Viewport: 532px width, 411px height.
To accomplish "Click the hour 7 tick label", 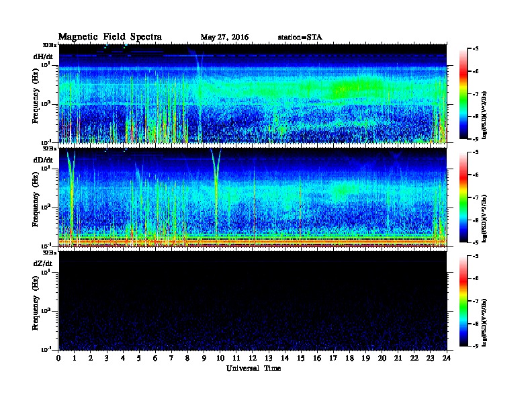I will coord(172,358).
